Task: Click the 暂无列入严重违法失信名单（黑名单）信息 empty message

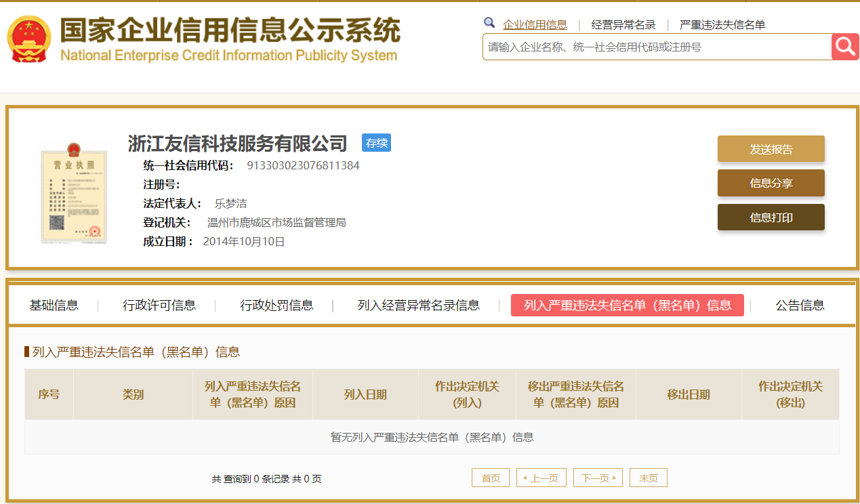Action: coord(432,437)
